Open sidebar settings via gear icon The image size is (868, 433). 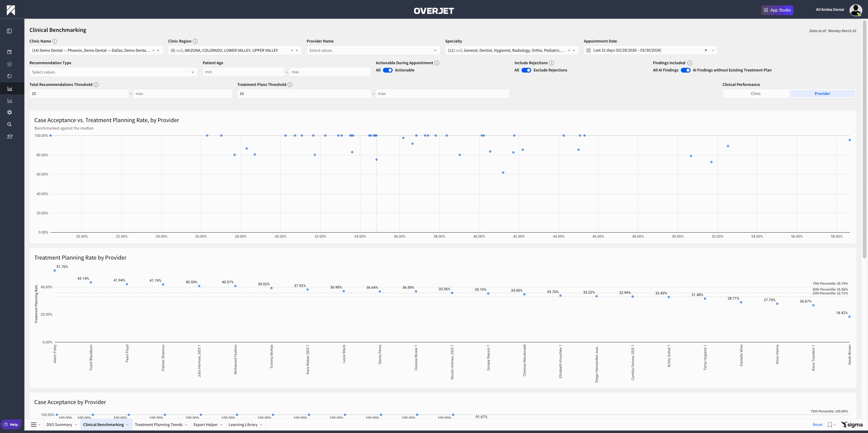(x=9, y=112)
